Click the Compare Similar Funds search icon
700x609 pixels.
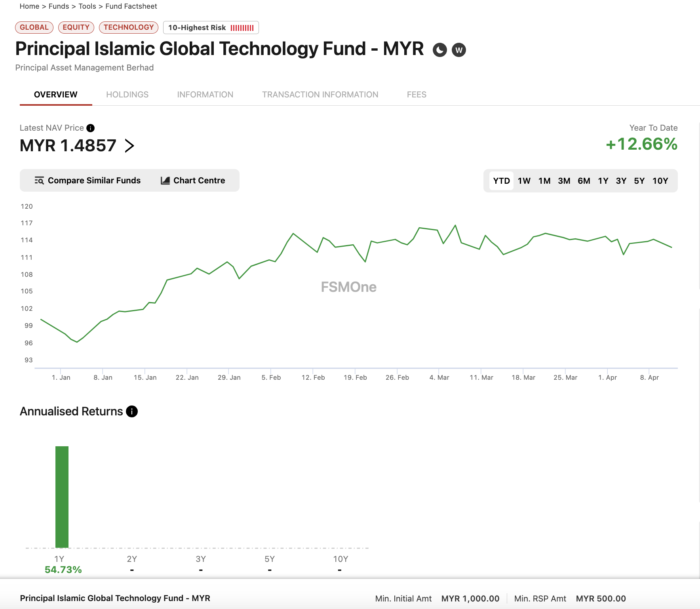pyautogui.click(x=39, y=181)
